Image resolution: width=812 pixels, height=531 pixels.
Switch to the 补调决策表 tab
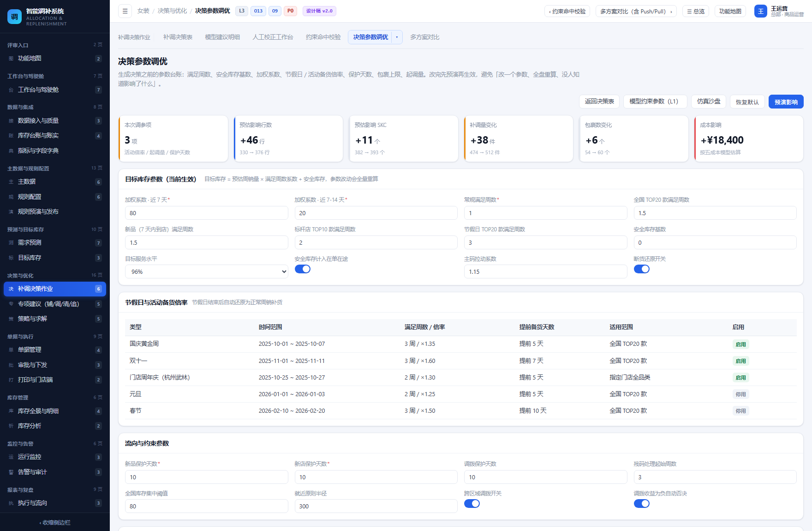[178, 37]
